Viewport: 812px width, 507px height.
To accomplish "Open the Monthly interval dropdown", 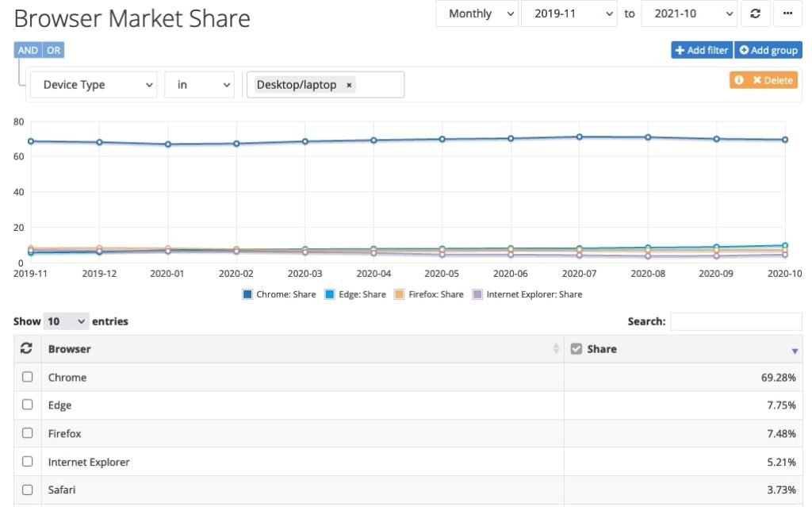I will [x=477, y=13].
